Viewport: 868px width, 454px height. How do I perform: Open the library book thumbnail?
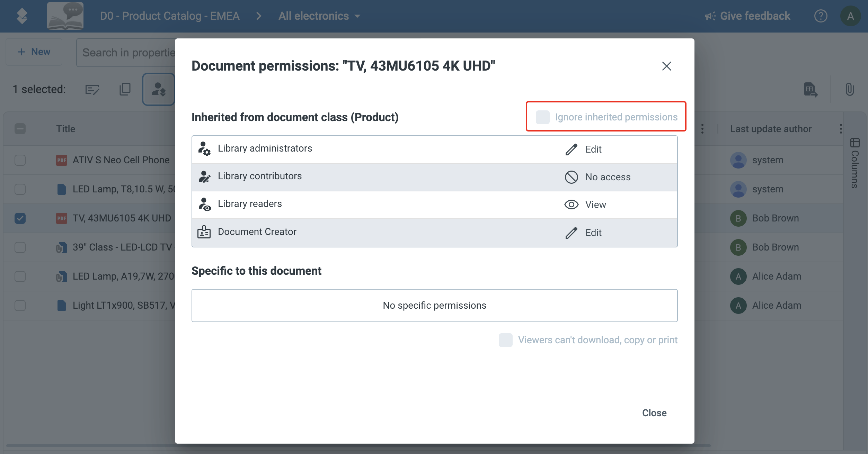pyautogui.click(x=65, y=16)
